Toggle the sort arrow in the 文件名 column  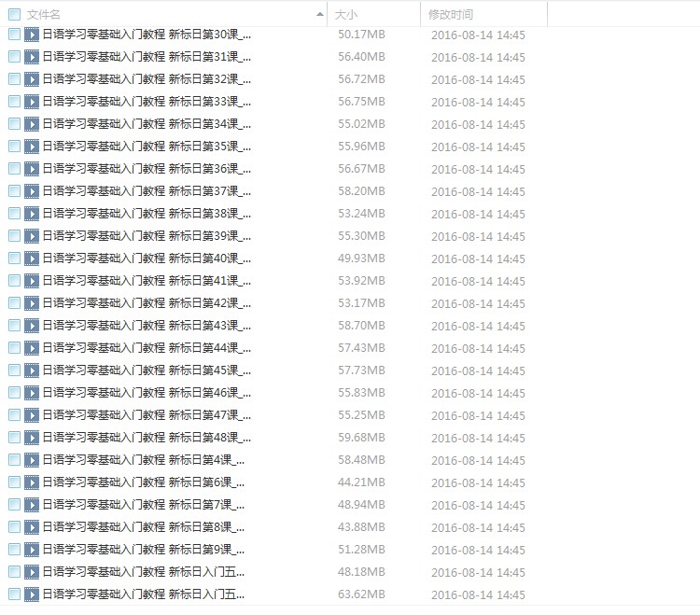pyautogui.click(x=319, y=15)
